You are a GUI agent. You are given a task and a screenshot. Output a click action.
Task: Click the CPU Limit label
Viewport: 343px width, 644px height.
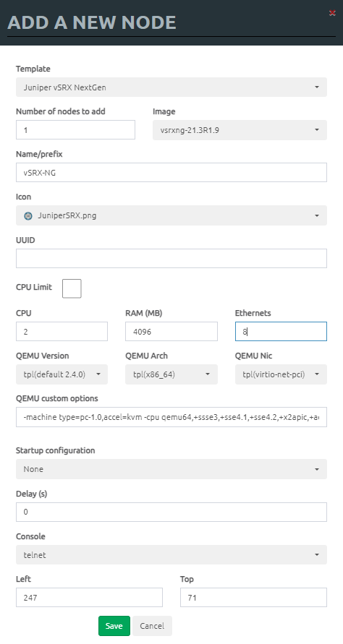(34, 287)
